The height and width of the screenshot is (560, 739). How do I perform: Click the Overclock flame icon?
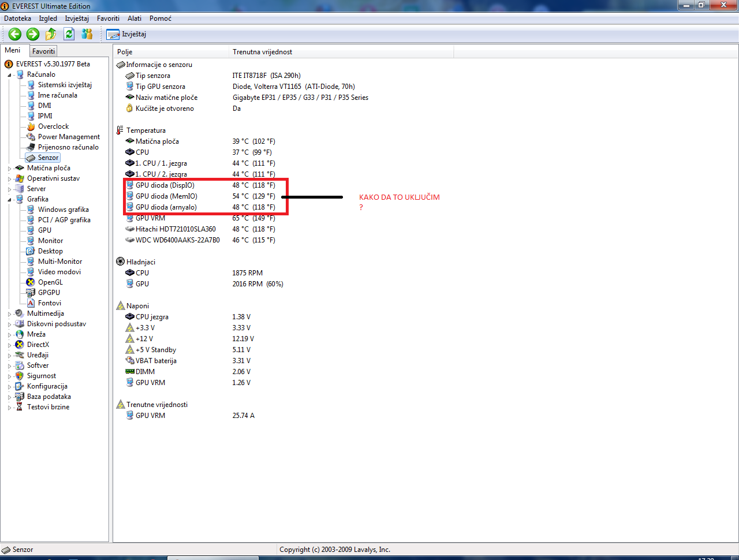coord(31,126)
